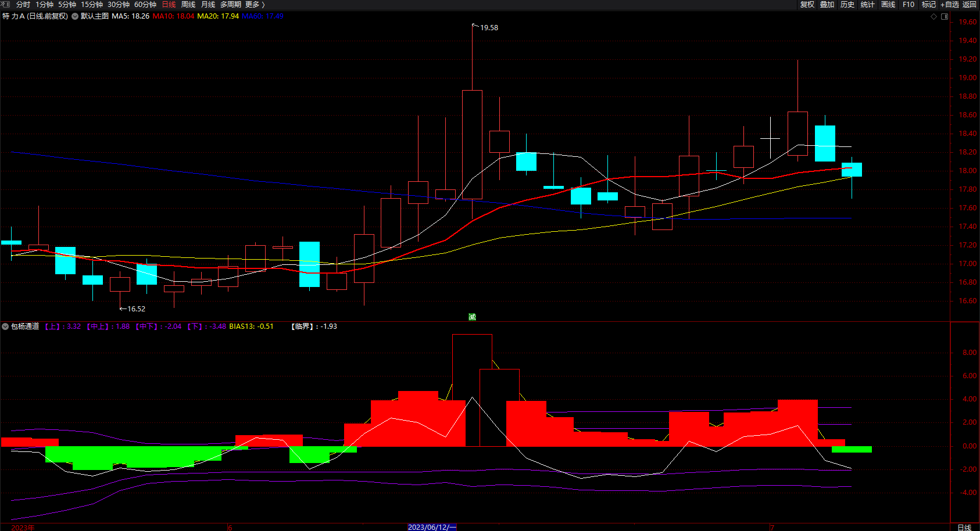This screenshot has height=531, width=980.
Task: Click the 19.60 price axis label
Action: click(x=968, y=22)
